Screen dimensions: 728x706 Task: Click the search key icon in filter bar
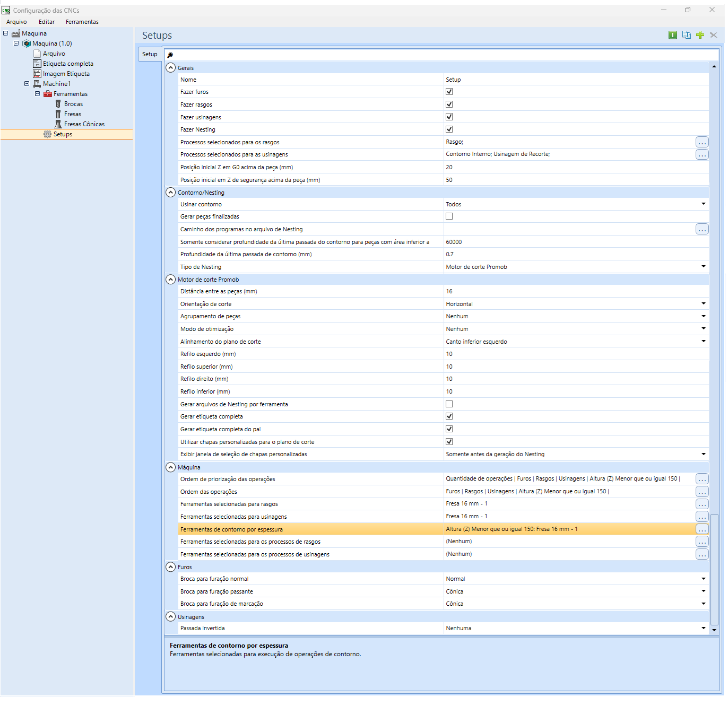click(170, 55)
